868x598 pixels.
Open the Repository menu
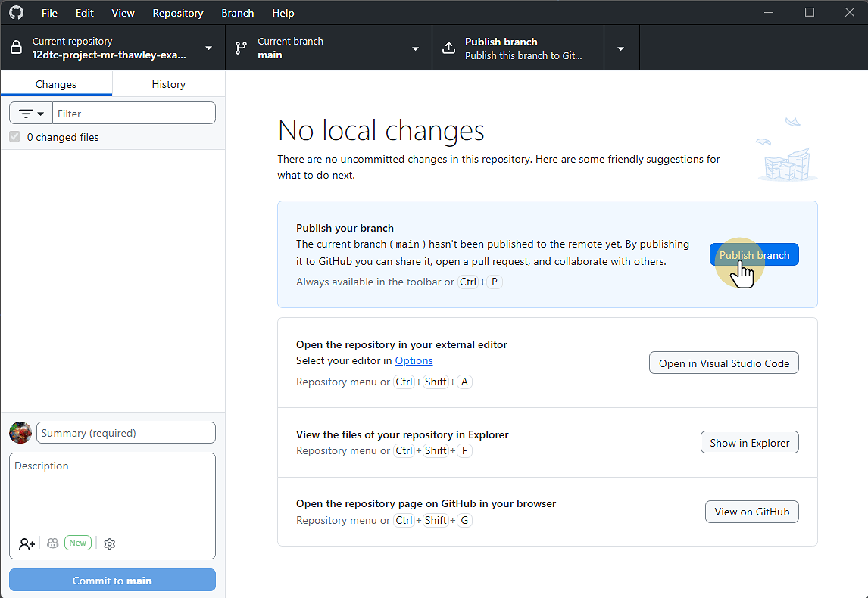coord(177,13)
